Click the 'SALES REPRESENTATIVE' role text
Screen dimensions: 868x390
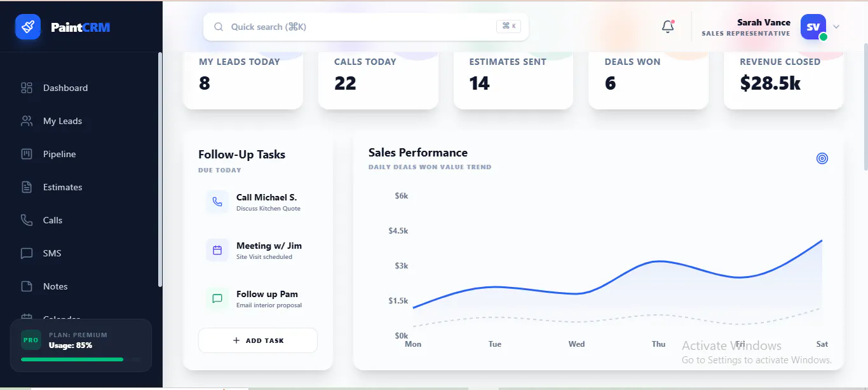tap(746, 34)
